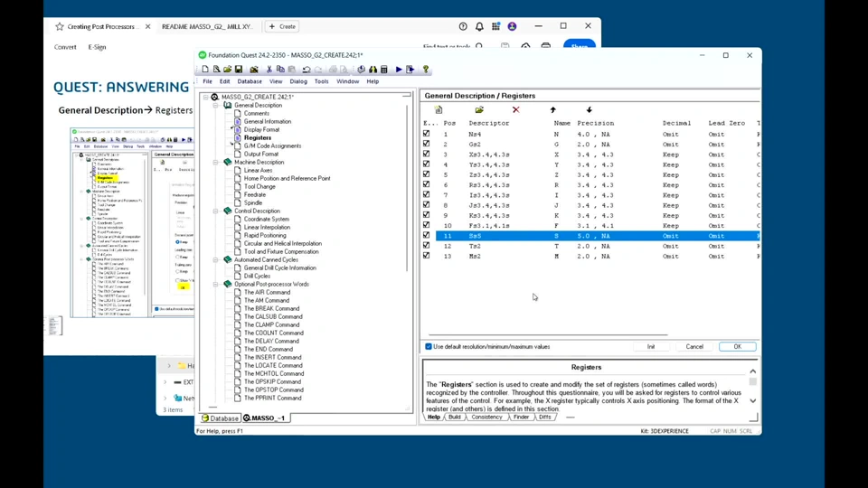Click the OK button
The height and width of the screenshot is (488, 868).
pyautogui.click(x=737, y=347)
